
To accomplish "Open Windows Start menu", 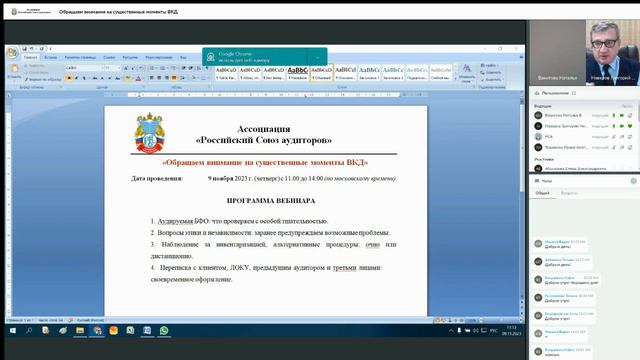I will pyautogui.click(x=13, y=331).
